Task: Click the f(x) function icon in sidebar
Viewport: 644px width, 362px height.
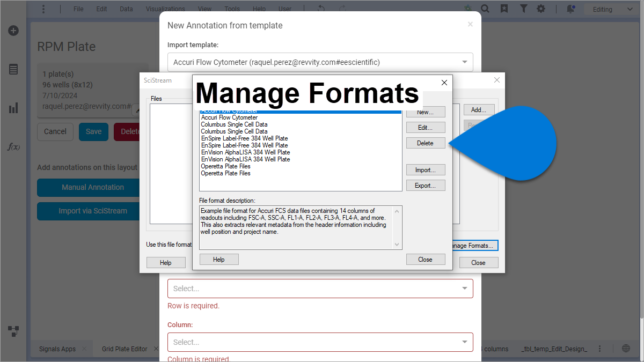Action: point(13,146)
